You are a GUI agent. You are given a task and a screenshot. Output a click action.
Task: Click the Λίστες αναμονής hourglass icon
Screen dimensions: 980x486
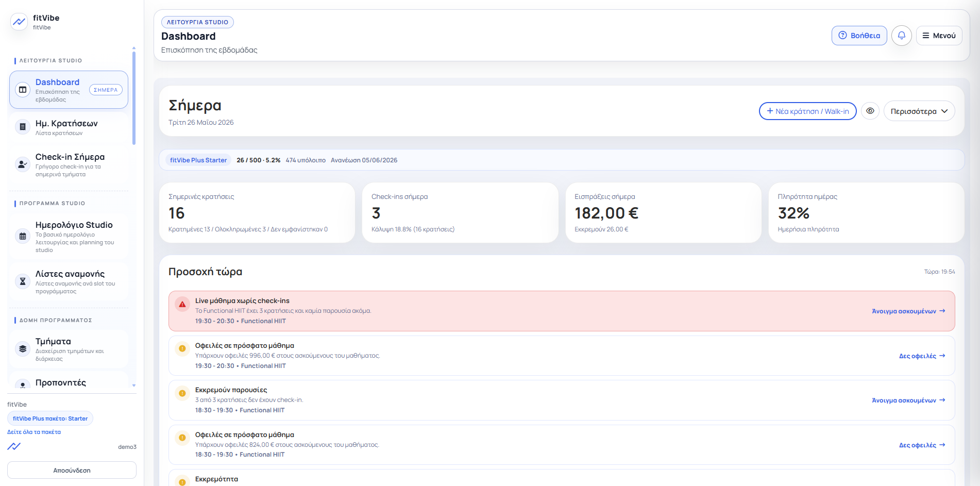point(23,281)
